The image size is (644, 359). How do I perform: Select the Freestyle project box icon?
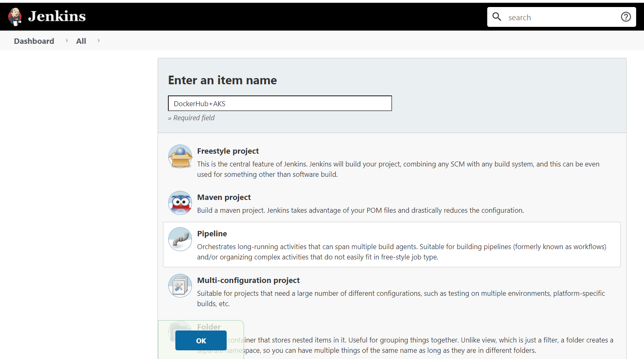180,157
